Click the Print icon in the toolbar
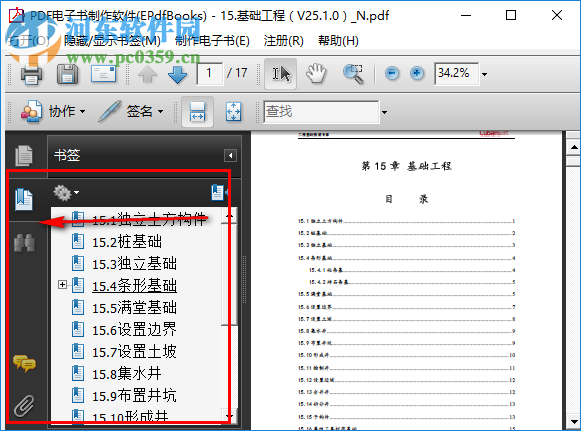 point(31,74)
